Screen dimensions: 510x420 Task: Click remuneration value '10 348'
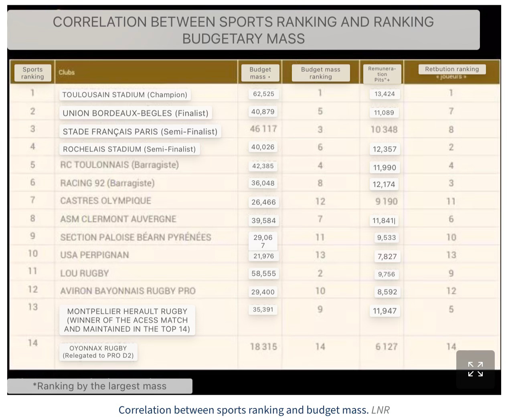tap(384, 130)
